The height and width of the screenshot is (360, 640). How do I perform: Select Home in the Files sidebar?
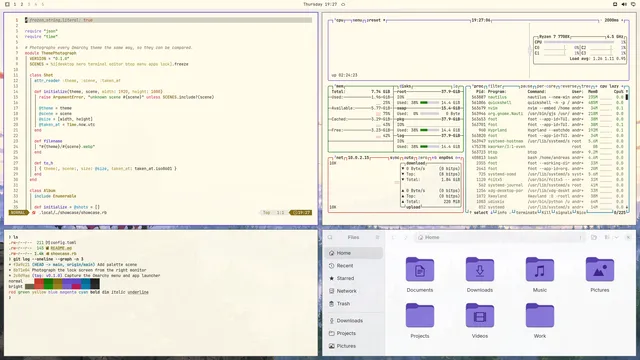(354, 253)
